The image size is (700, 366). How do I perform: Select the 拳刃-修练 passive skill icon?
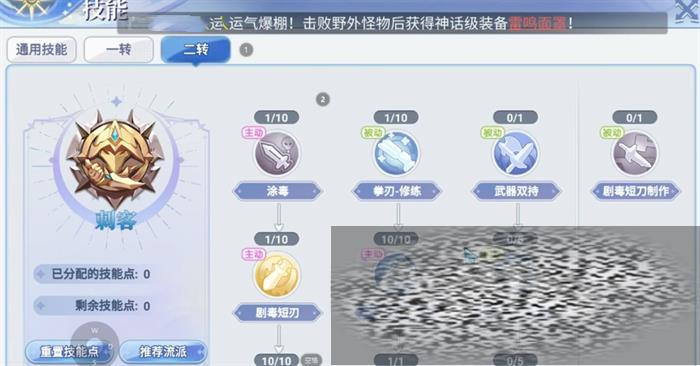point(396,153)
